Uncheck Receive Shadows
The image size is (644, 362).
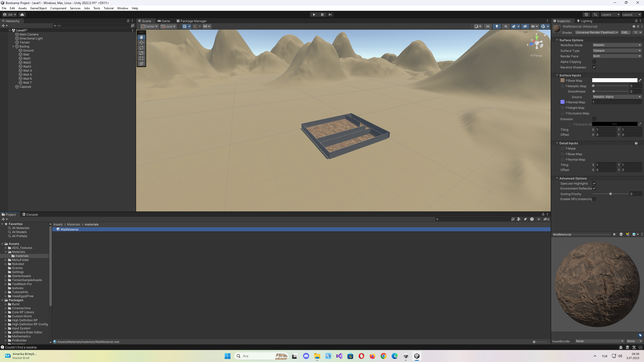pos(594,67)
